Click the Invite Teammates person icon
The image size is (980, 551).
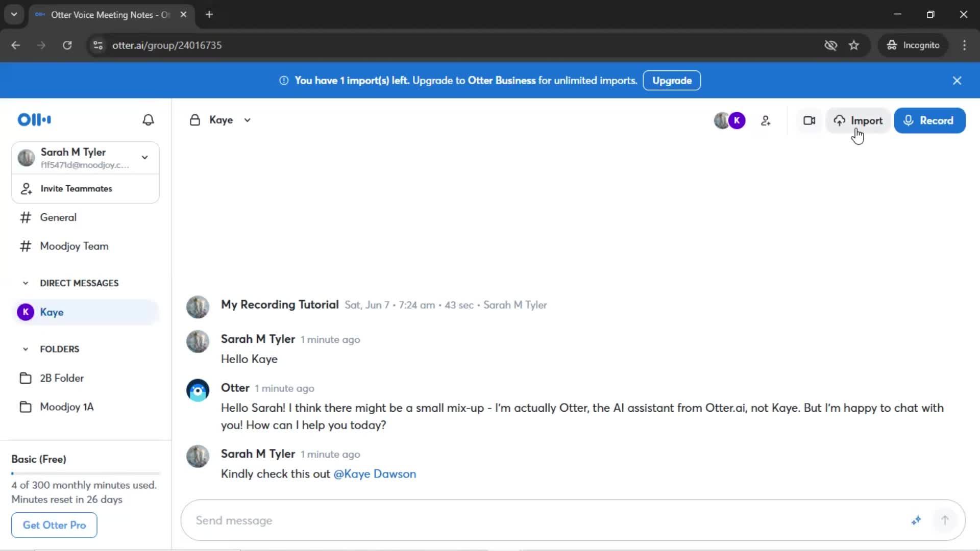[x=26, y=189]
